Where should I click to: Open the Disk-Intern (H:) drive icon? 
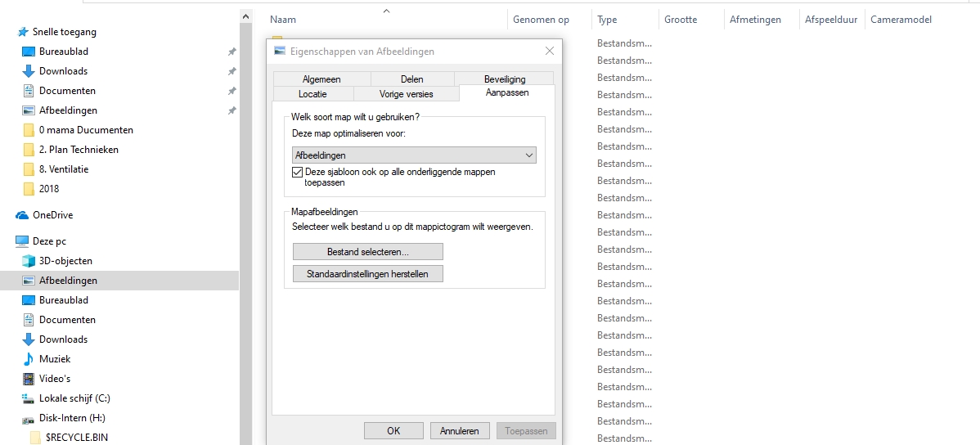point(29,418)
